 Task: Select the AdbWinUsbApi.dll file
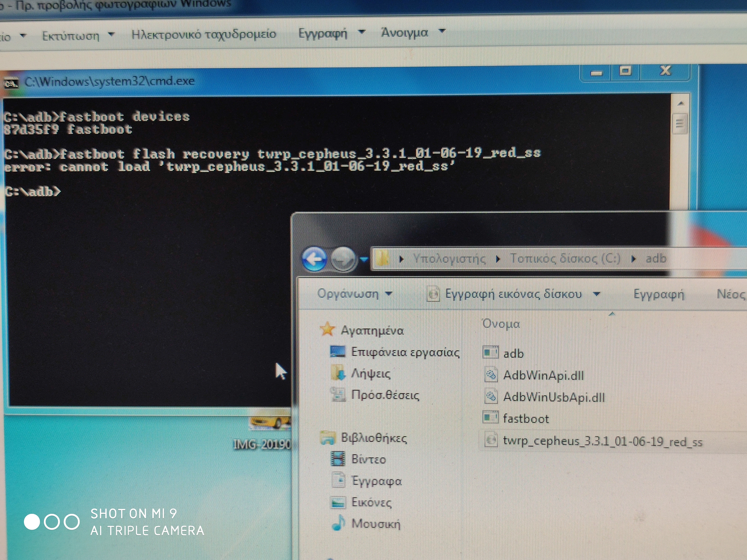point(554,397)
